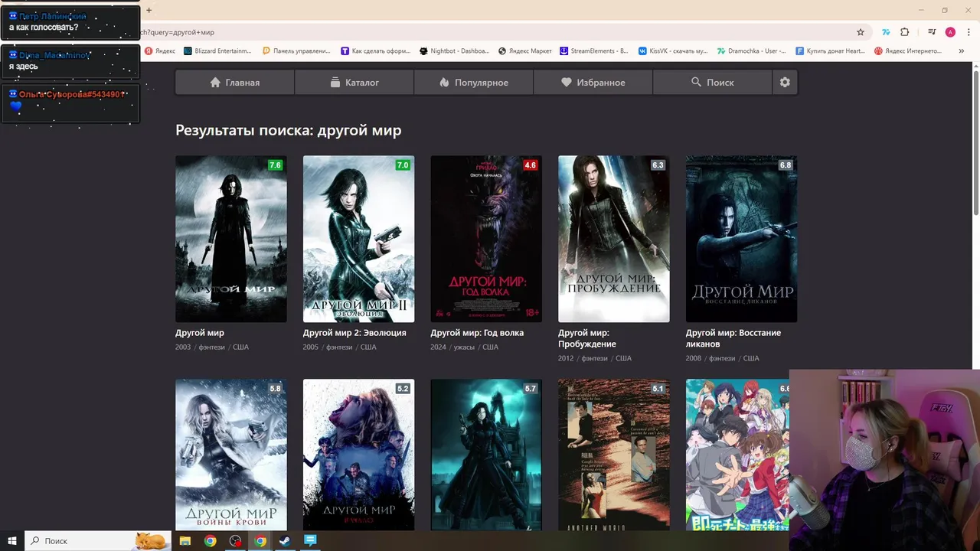
Task: Click the Пробуждение movie poster
Action: pyautogui.click(x=614, y=239)
